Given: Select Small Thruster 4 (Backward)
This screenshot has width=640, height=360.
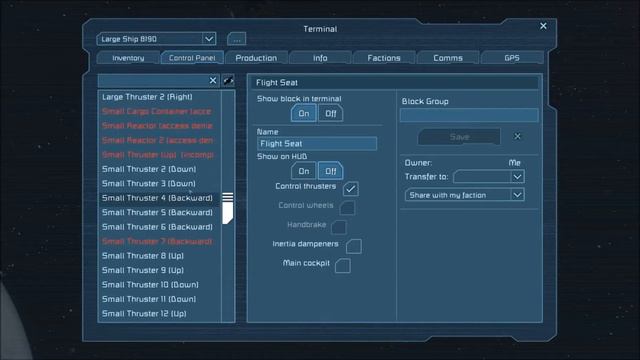Looking at the screenshot, I should 160,198.
